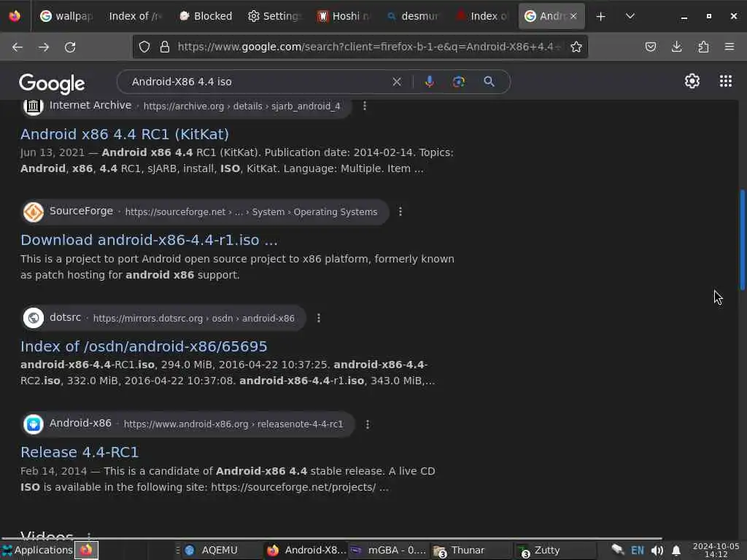
Task: Go forward to the next page
Action: [x=44, y=47]
